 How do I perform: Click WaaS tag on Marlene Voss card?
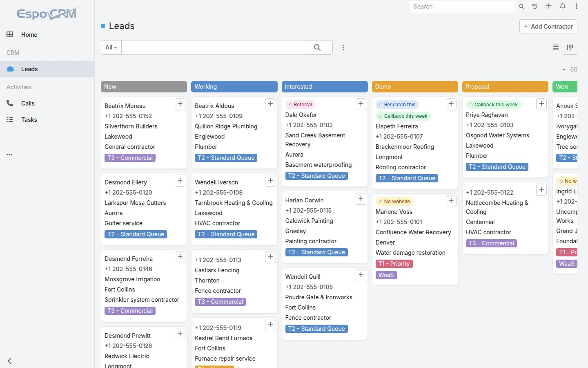(x=386, y=275)
